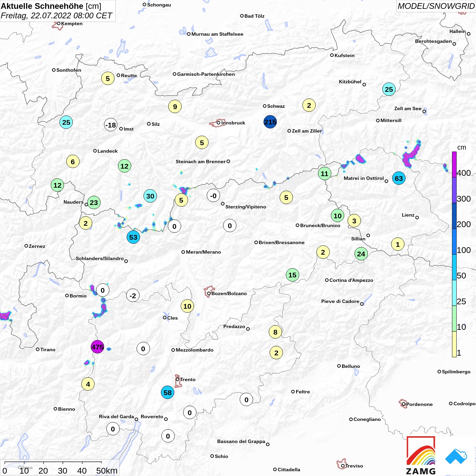Click the 10 marker near Cles
Screen dimensions: 476x476
point(187,306)
